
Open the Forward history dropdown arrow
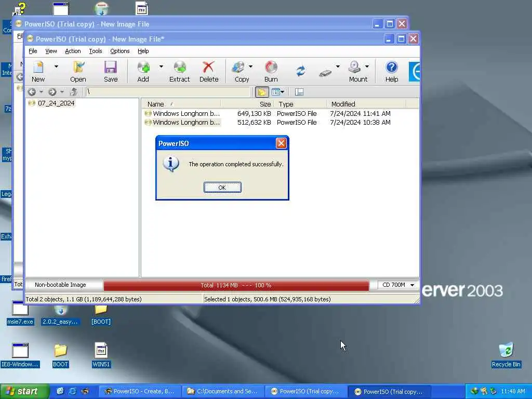pyautogui.click(x=62, y=92)
